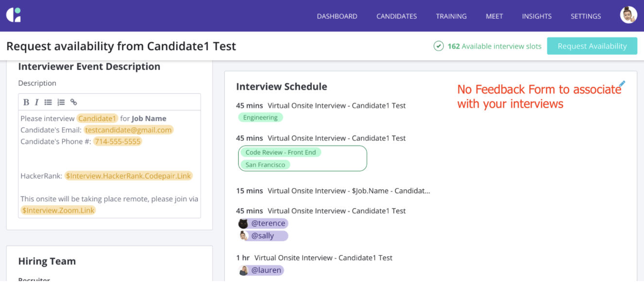This screenshot has height=282, width=644.
Task: Select the Engineering tag
Action: click(260, 118)
